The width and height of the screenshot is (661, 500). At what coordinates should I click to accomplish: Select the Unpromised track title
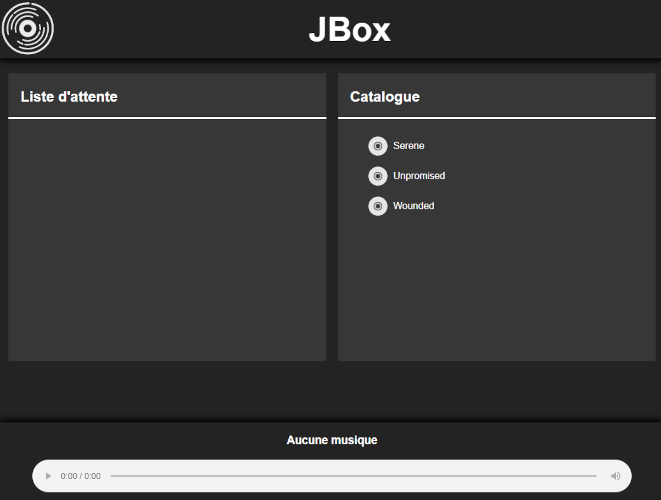[419, 176]
